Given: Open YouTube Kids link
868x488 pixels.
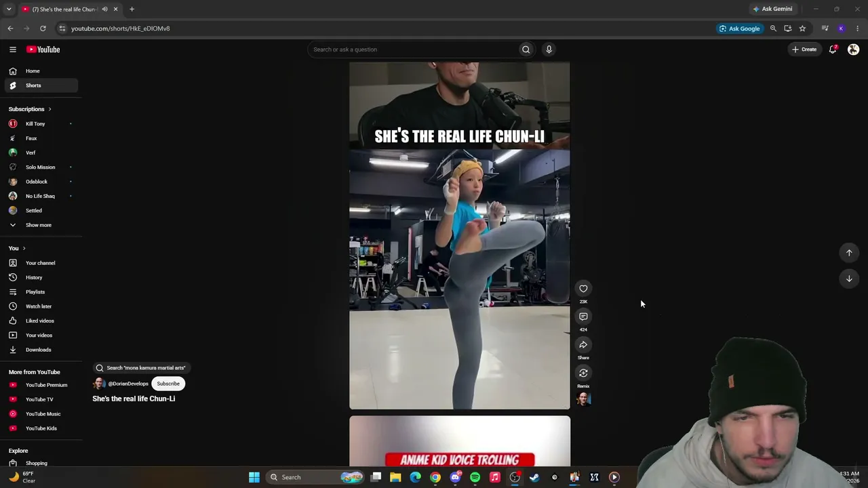Looking at the screenshot, I should pyautogui.click(x=41, y=428).
